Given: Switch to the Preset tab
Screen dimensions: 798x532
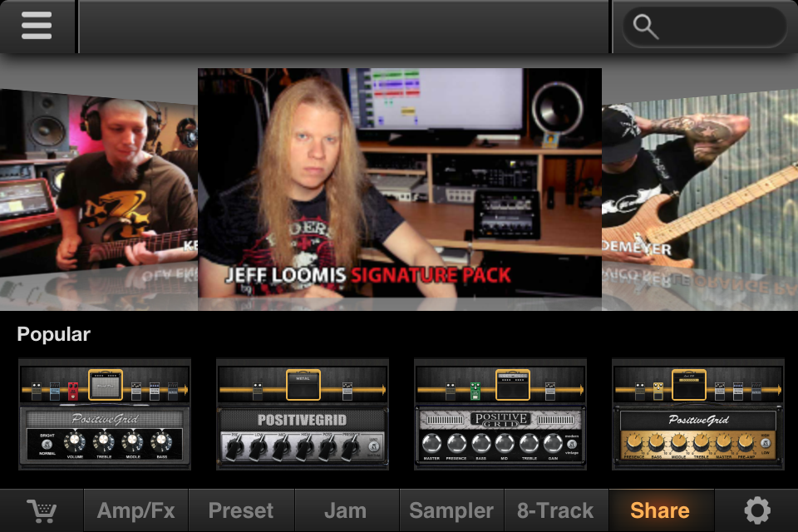Looking at the screenshot, I should (x=241, y=510).
